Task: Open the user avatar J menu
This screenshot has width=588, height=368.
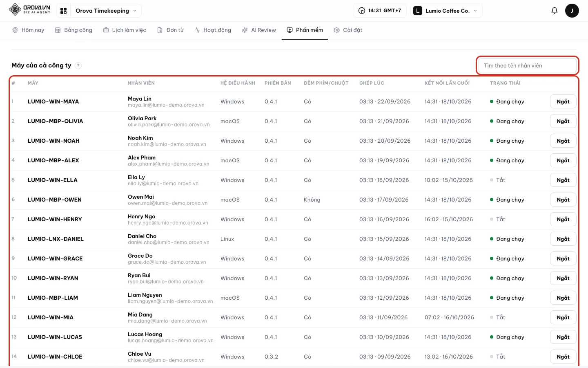Action: [572, 11]
